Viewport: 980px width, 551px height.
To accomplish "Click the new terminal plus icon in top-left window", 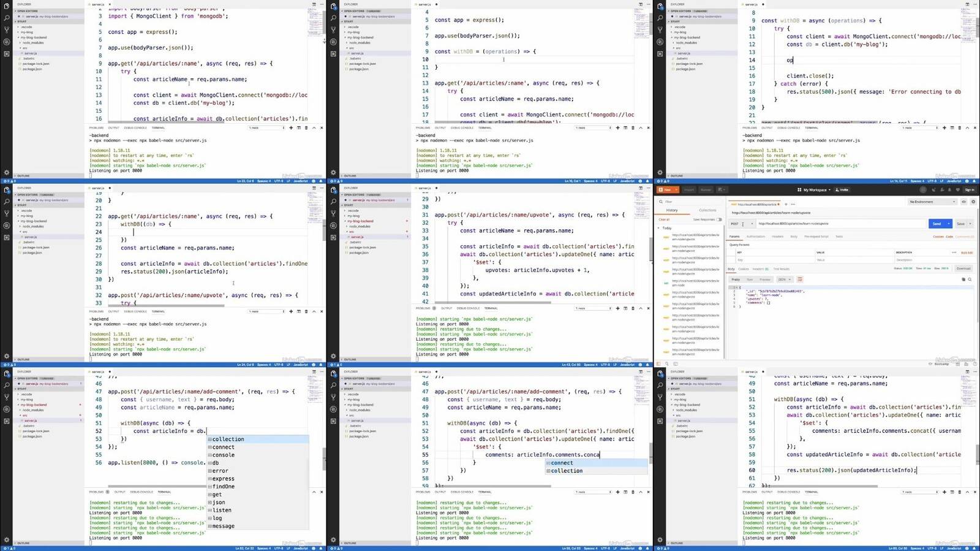I will click(x=291, y=128).
